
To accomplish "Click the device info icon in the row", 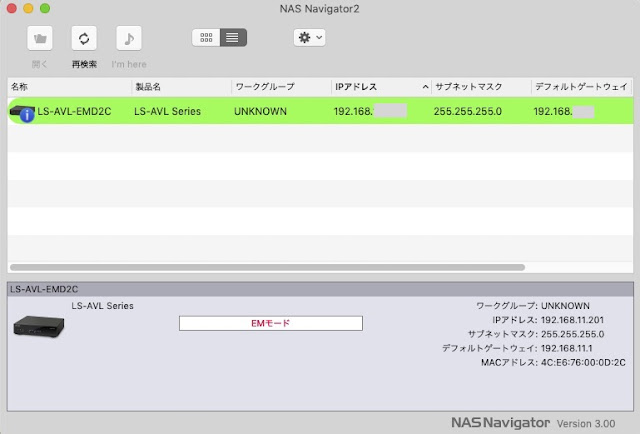I will coord(27,116).
